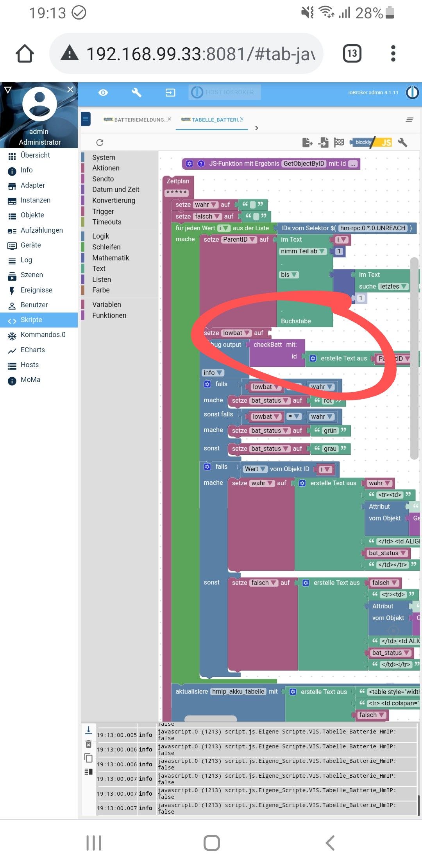The image size is (422, 868).
Task: Click the ... button on JS-Funktion block
Action: [x=353, y=164]
